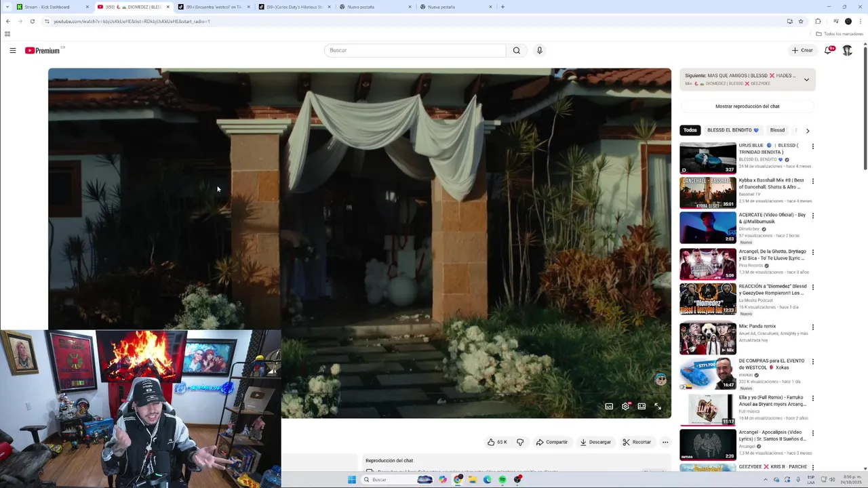Screen dimensions: 868x488
Task: Click the search magnifier button
Action: (517, 50)
